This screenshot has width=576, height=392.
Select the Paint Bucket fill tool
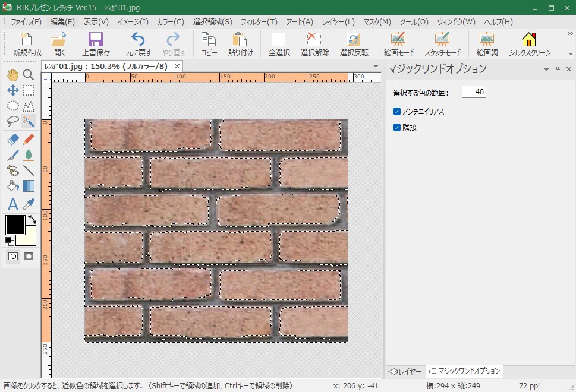[x=12, y=186]
